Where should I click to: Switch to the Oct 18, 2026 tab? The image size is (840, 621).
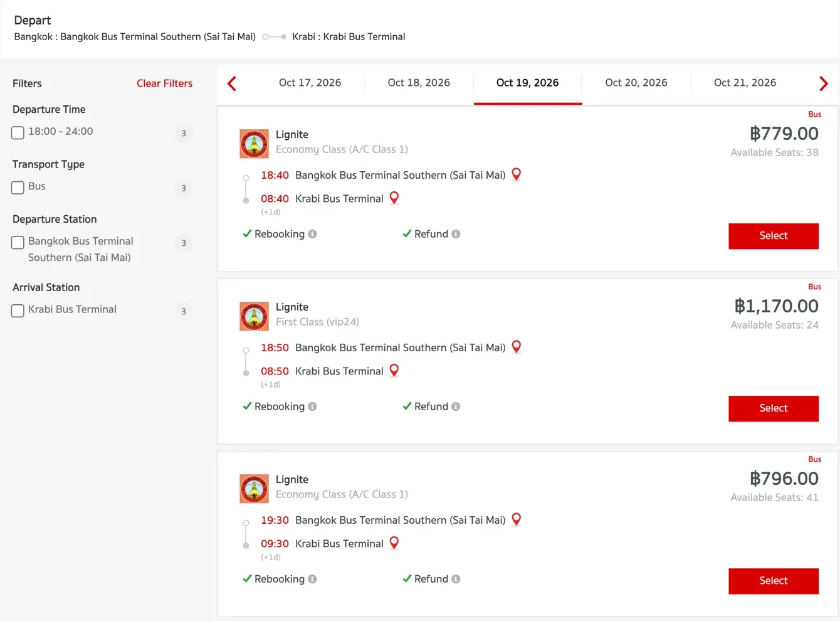pos(419,83)
